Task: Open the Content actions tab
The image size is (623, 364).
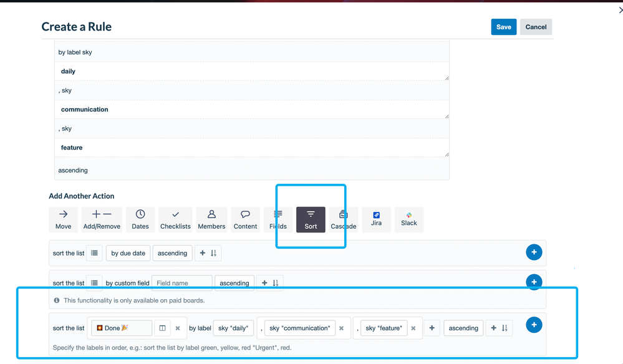Action: (x=245, y=219)
